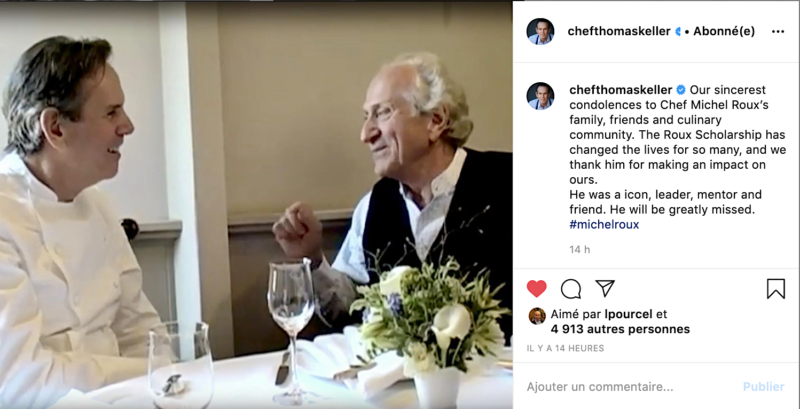
Task: Open the #michelroux hashtag
Action: [x=604, y=224]
